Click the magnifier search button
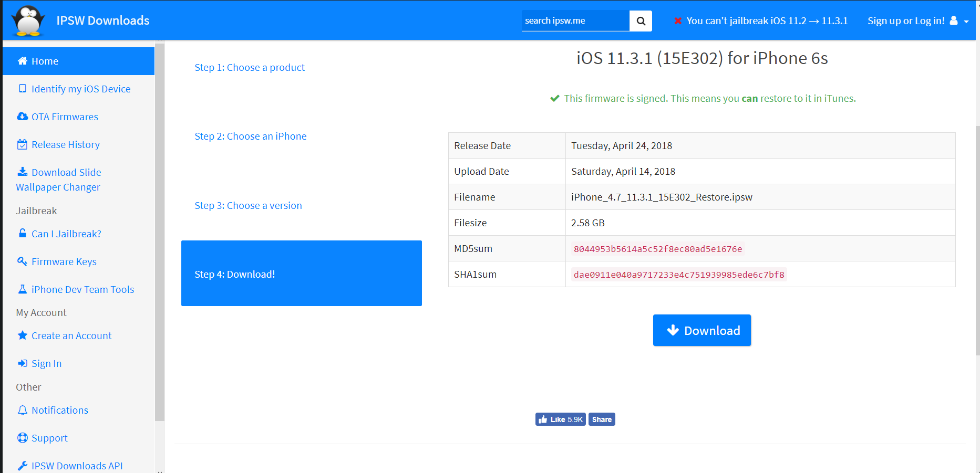The image size is (980, 473). click(641, 21)
